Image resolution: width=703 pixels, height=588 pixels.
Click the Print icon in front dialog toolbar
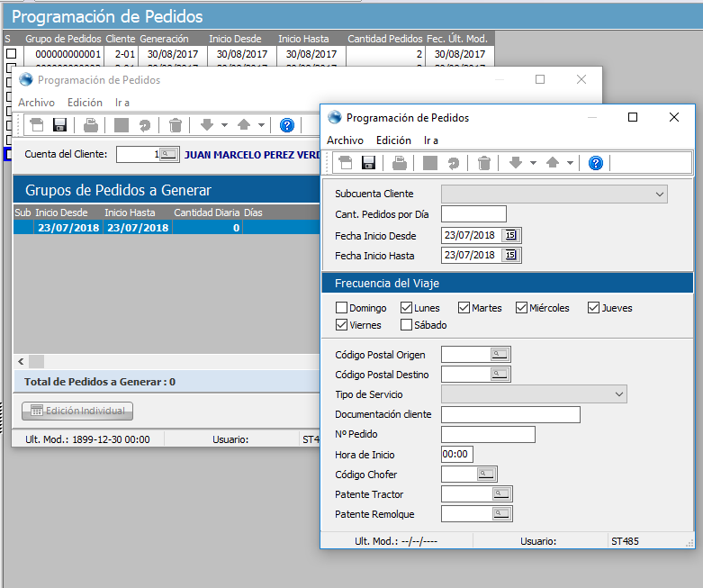pos(400,163)
